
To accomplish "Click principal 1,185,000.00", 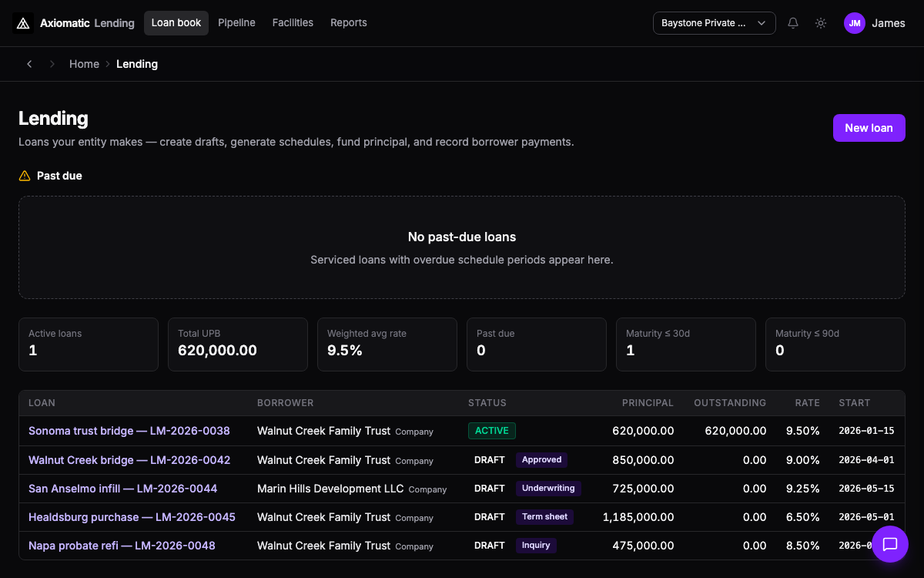I will click(x=638, y=517).
